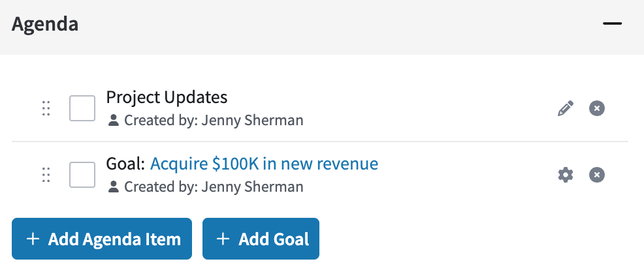
Task: Remove the Project Updates agenda item
Action: (597, 108)
